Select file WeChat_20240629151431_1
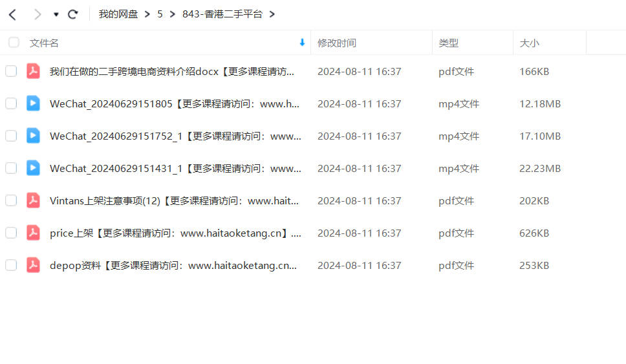626x364 pixels. 175,169
